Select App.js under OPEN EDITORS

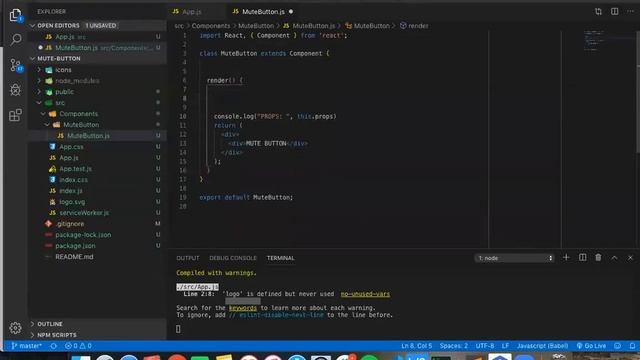click(x=97, y=37)
